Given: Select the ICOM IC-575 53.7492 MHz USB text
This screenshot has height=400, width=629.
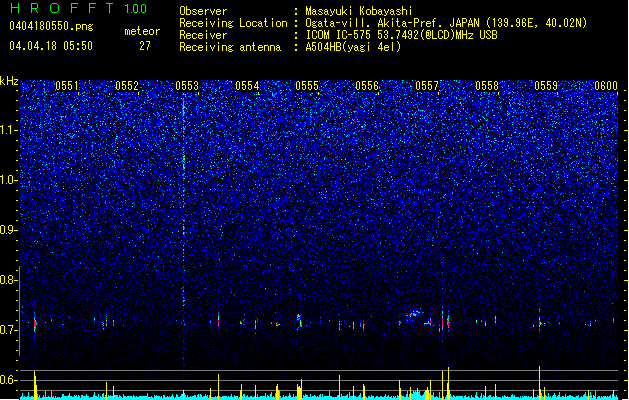Looking at the screenshot, I should [x=401, y=35].
